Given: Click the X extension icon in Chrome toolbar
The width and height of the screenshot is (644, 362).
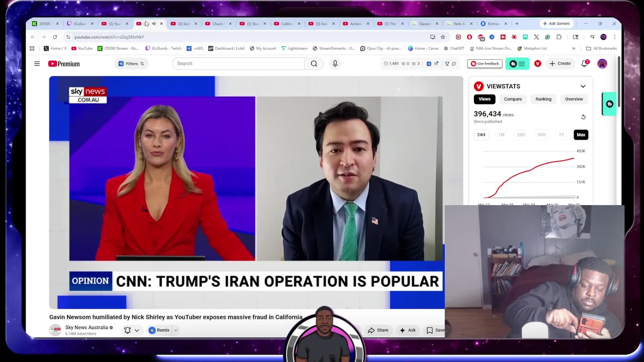Looking at the screenshot, I should point(536,37).
